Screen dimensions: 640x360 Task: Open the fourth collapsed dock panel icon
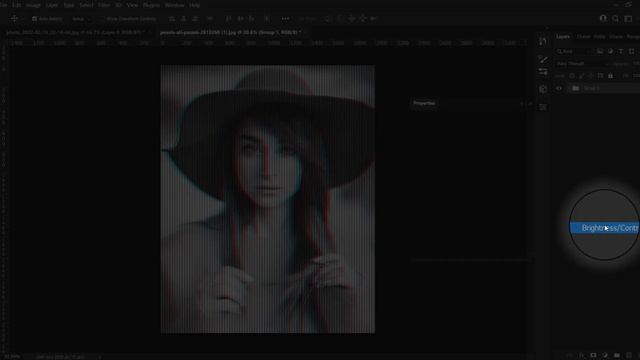click(x=542, y=89)
